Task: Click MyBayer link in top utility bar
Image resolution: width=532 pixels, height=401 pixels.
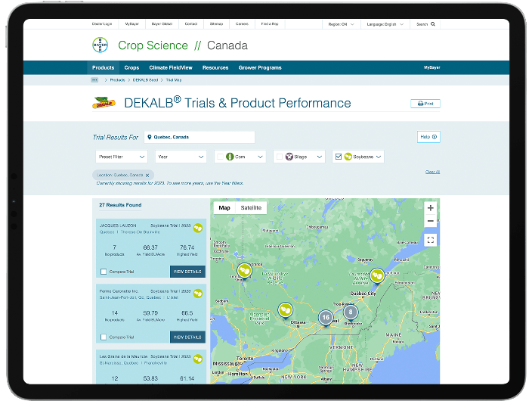Action: (x=132, y=23)
